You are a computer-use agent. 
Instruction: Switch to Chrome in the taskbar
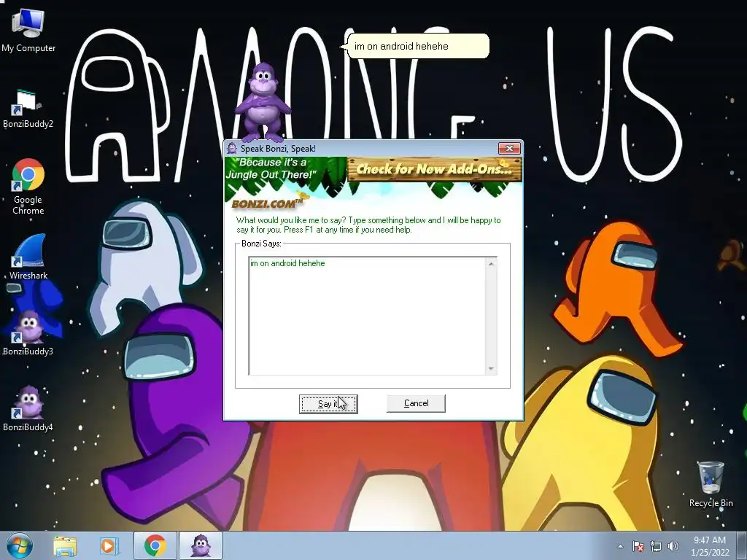155,546
